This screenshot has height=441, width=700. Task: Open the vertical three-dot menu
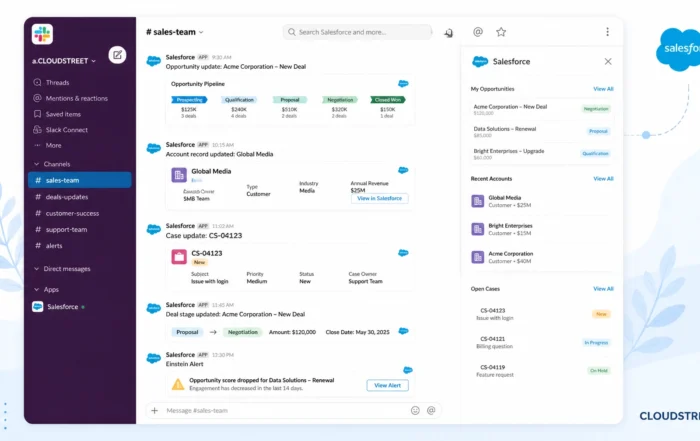(x=607, y=32)
